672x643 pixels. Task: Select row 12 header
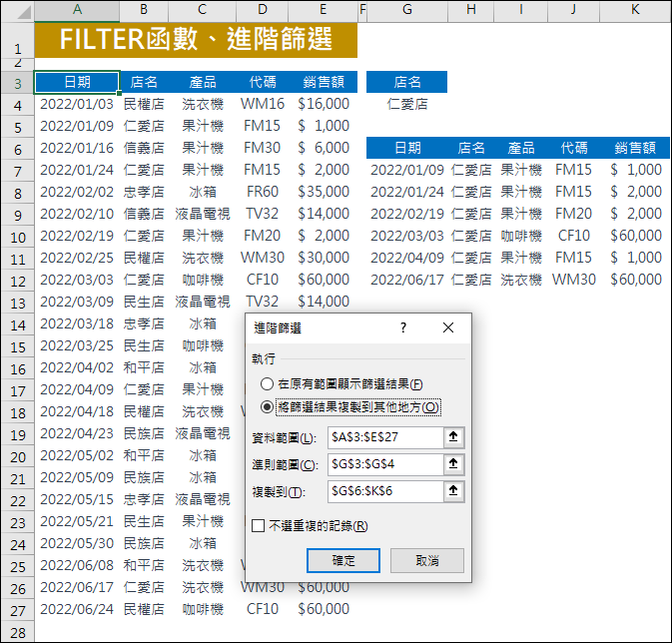point(18,282)
